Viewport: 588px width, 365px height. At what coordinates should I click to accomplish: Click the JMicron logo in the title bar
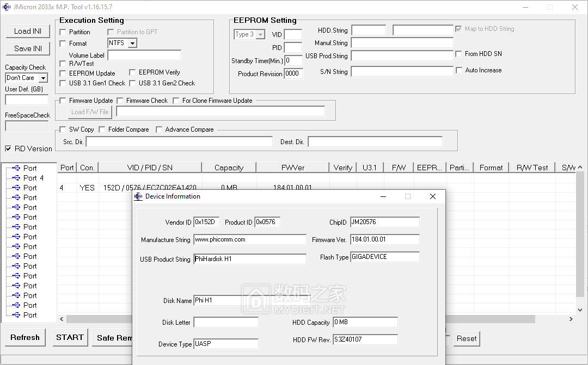[x=7, y=7]
